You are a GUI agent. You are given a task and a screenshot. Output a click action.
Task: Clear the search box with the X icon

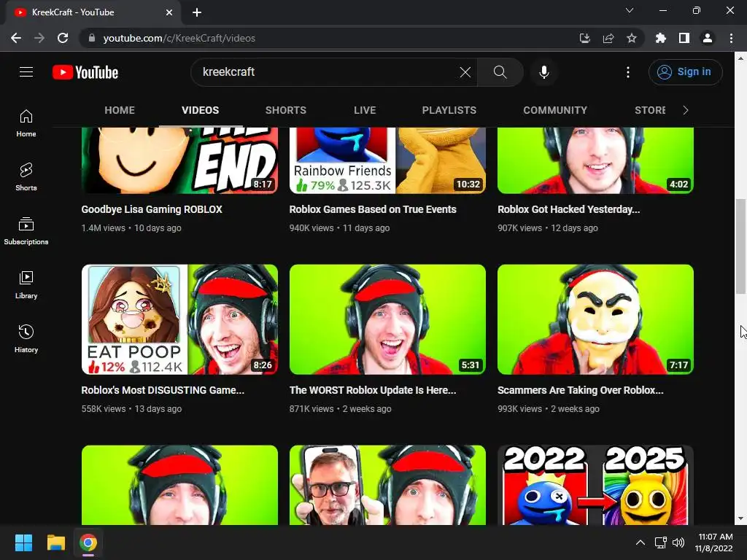(465, 72)
